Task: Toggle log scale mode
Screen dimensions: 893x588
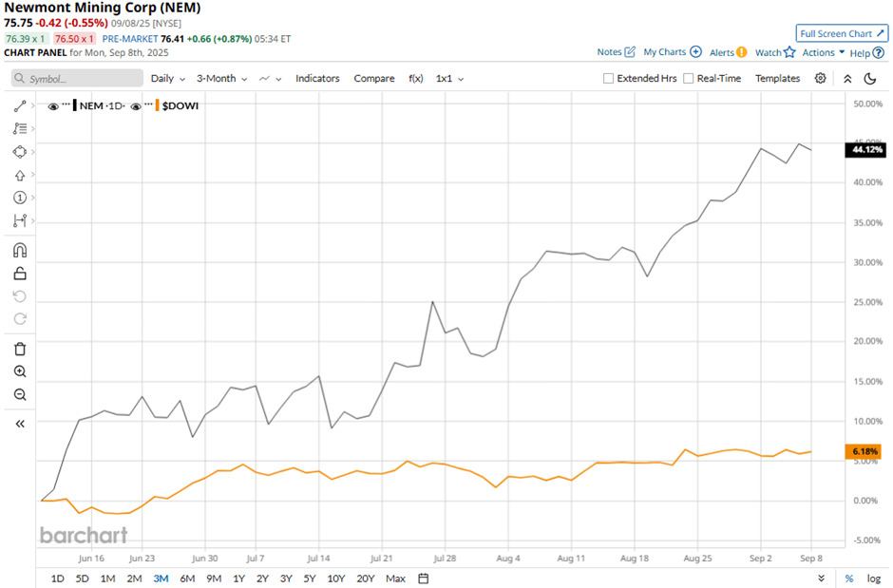Action: (874, 579)
